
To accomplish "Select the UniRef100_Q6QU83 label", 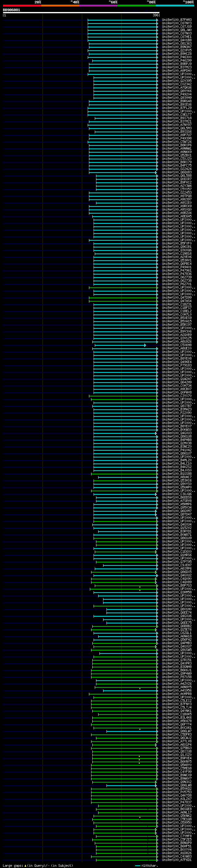I will click(177, 172).
